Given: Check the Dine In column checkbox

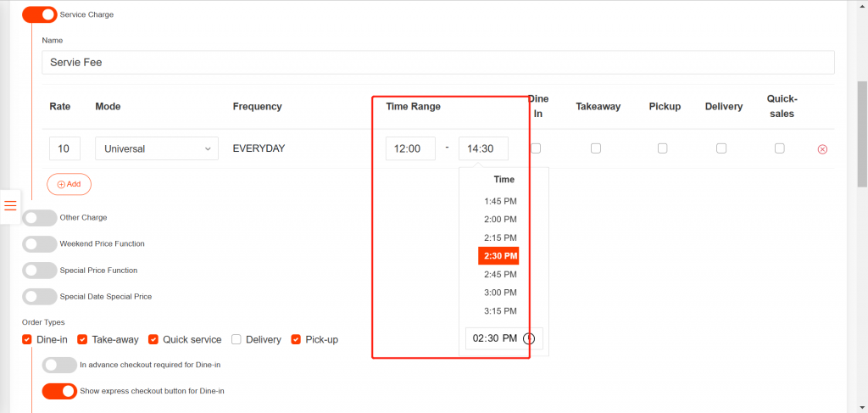Looking at the screenshot, I should 536,148.
